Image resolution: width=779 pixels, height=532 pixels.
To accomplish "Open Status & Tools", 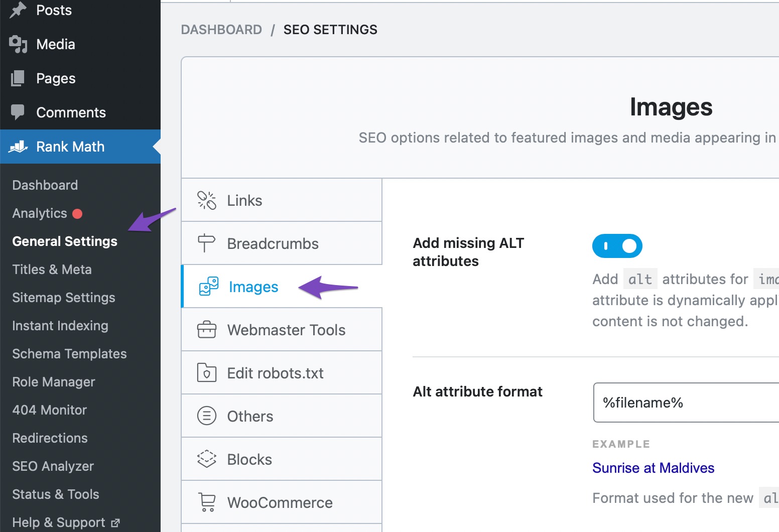I will (56, 494).
